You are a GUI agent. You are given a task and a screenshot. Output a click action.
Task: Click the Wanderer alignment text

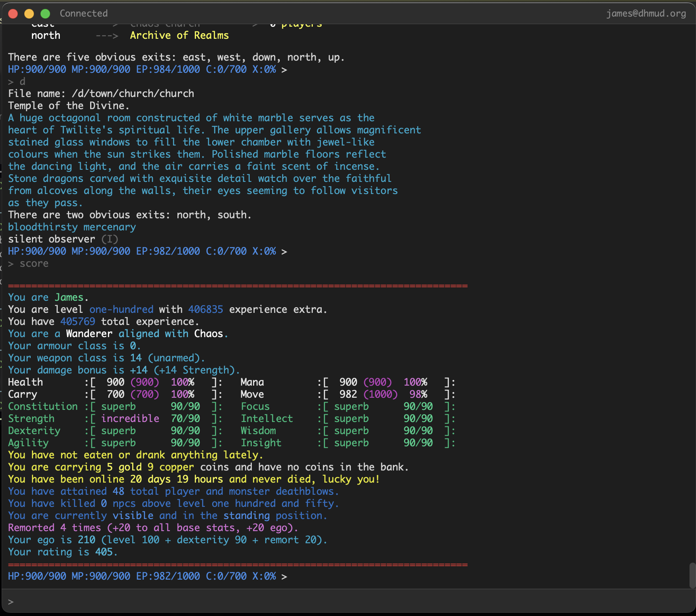click(89, 333)
